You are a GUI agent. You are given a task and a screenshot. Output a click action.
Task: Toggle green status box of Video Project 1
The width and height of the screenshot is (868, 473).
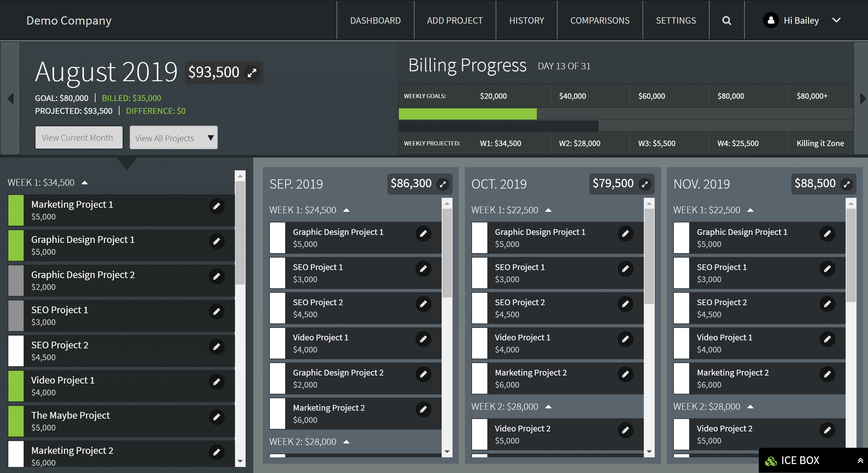point(16,386)
